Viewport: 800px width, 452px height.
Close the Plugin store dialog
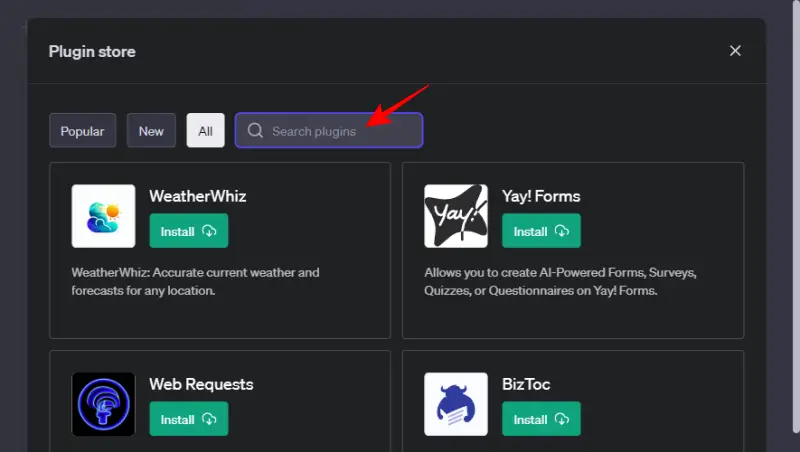[x=735, y=51]
